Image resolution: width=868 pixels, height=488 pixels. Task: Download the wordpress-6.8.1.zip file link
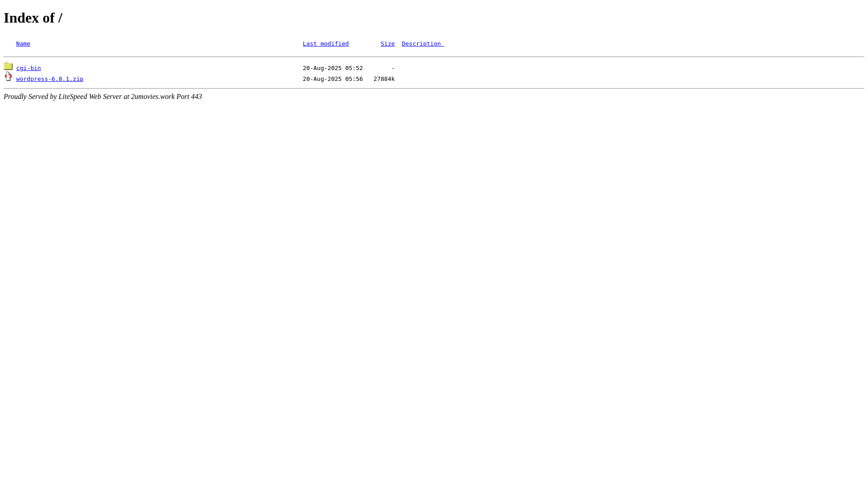(x=50, y=79)
